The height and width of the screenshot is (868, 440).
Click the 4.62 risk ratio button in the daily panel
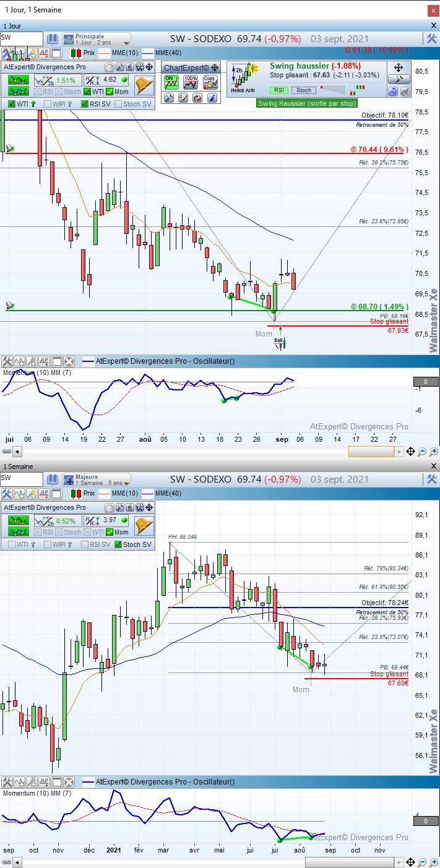coord(106,80)
